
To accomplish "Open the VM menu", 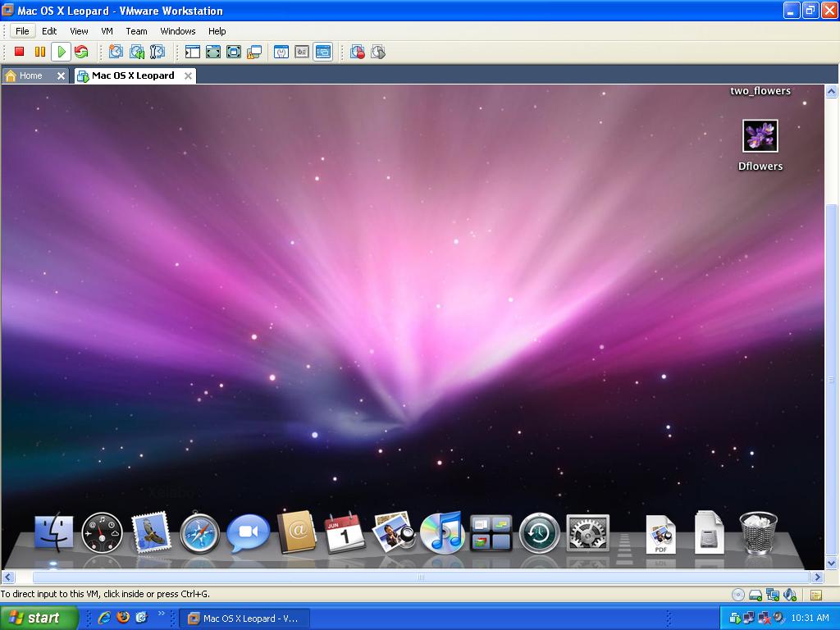I will pyautogui.click(x=107, y=31).
